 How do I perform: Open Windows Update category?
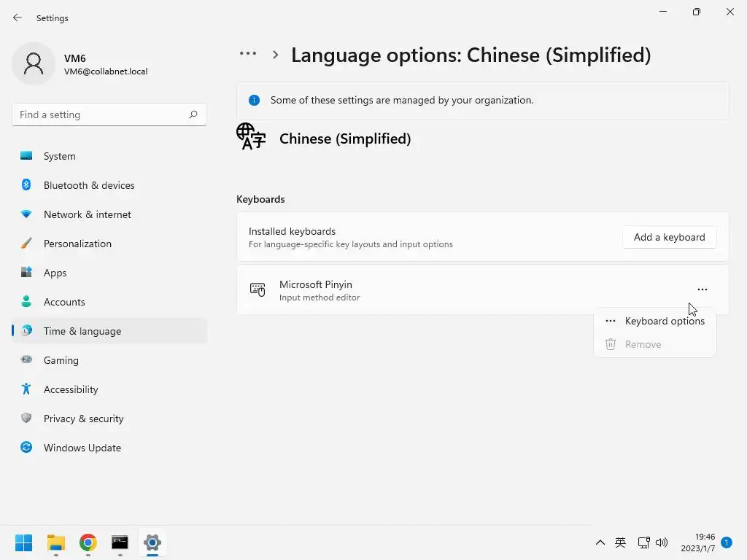tap(109, 448)
